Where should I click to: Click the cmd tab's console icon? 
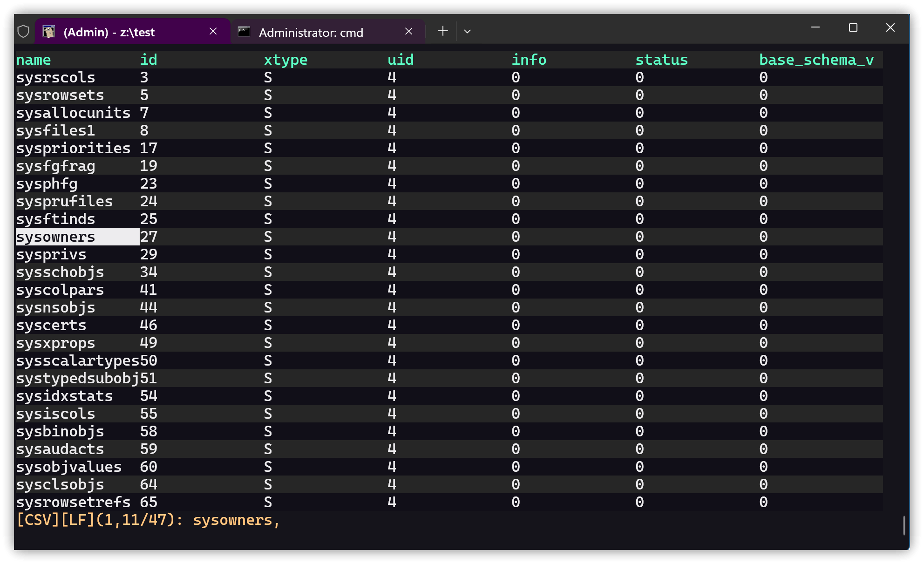pos(244,32)
